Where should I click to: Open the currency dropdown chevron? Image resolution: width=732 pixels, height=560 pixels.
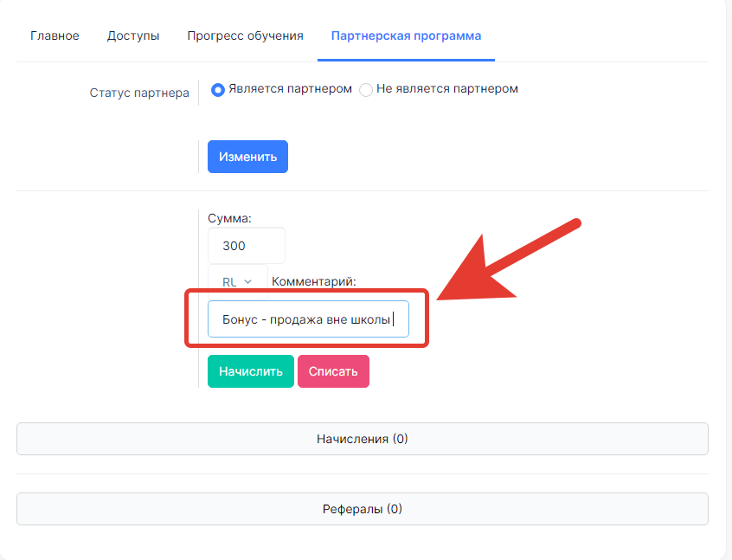[x=247, y=281]
